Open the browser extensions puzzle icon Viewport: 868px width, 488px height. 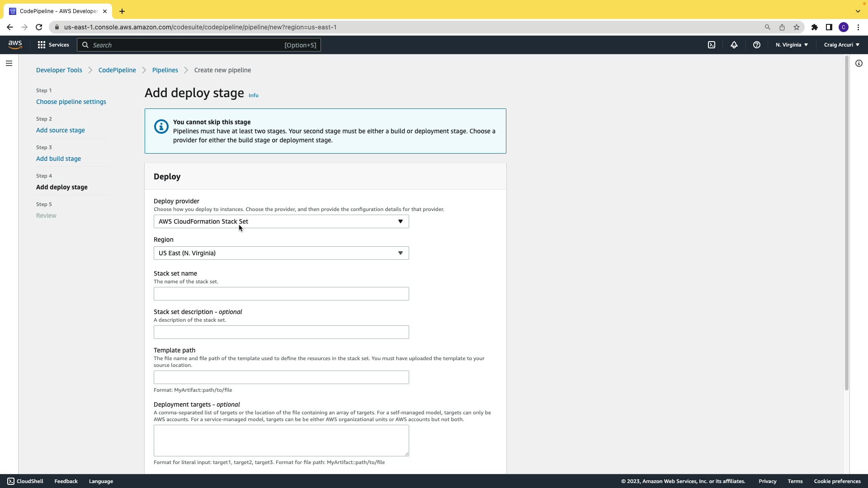[x=815, y=27]
